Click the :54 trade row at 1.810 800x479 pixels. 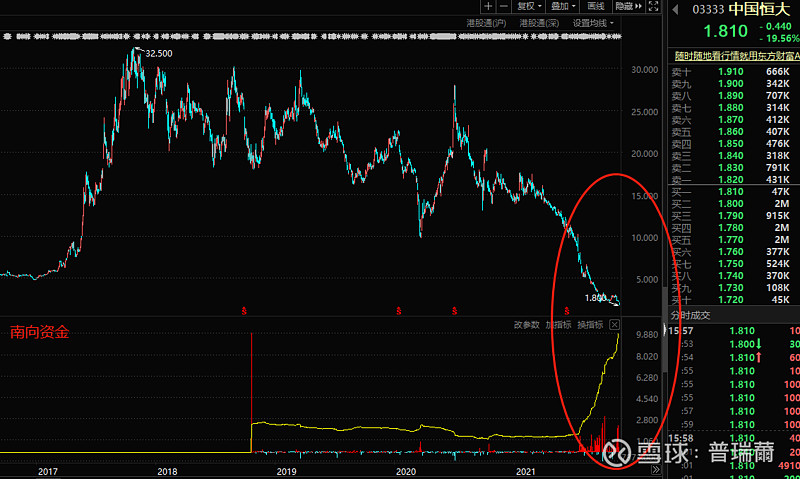[734, 357]
